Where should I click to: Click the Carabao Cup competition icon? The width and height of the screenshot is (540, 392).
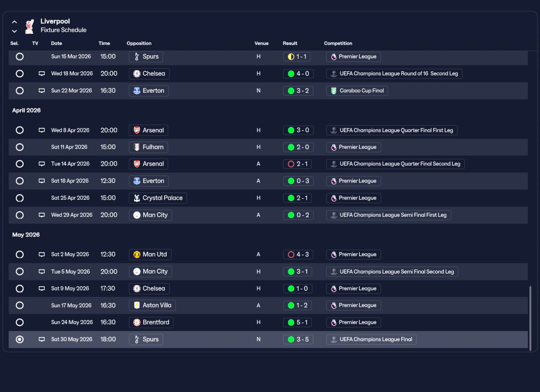pyautogui.click(x=334, y=91)
